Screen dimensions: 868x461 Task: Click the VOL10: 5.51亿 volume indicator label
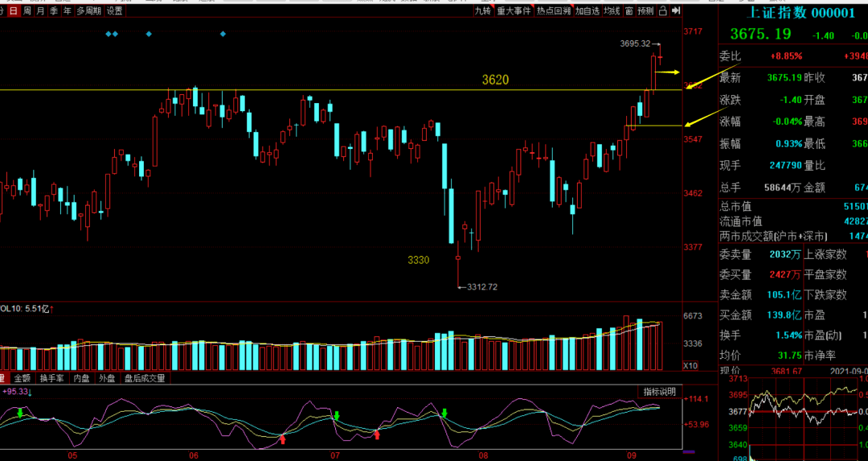[27, 309]
